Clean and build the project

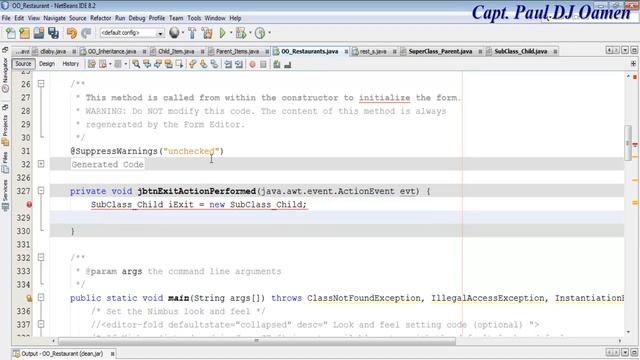click(x=207, y=33)
